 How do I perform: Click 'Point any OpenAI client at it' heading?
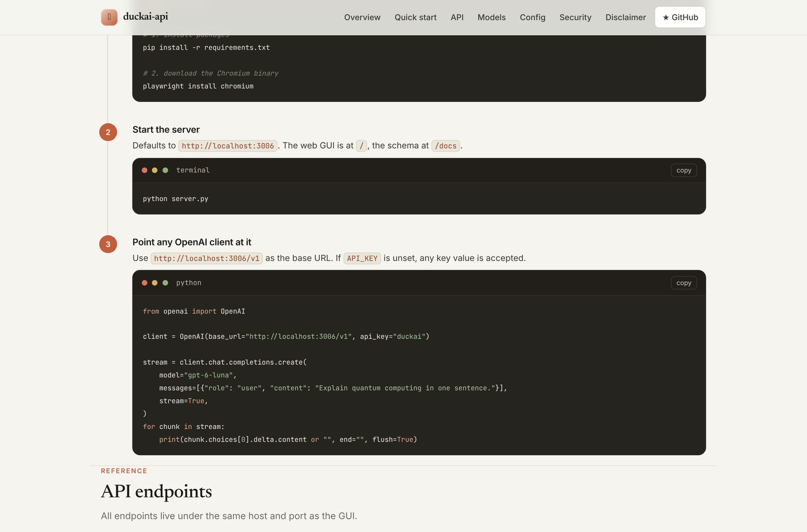click(x=192, y=242)
